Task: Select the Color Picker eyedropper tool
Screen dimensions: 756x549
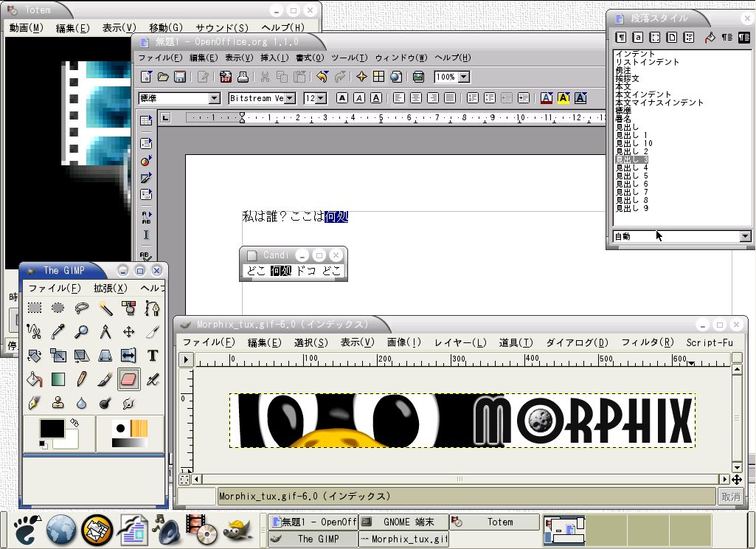Action: point(58,331)
